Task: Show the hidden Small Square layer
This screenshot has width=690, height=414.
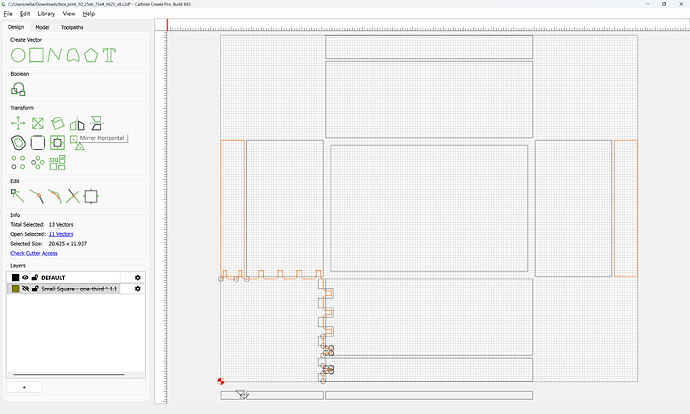Action: [x=26, y=289]
